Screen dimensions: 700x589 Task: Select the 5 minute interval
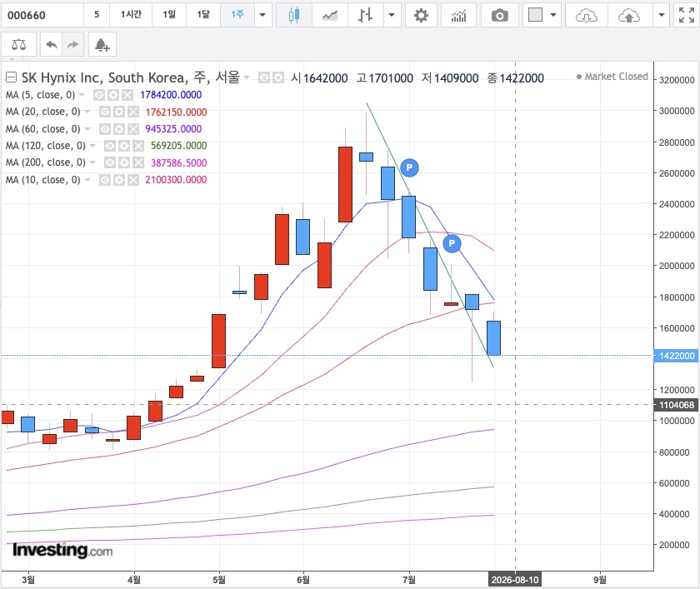97,15
